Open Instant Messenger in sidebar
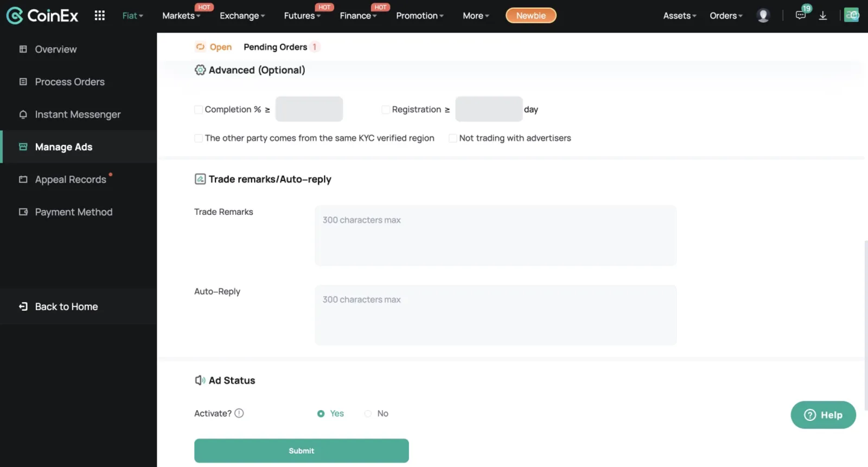The height and width of the screenshot is (467, 868). 78,114
